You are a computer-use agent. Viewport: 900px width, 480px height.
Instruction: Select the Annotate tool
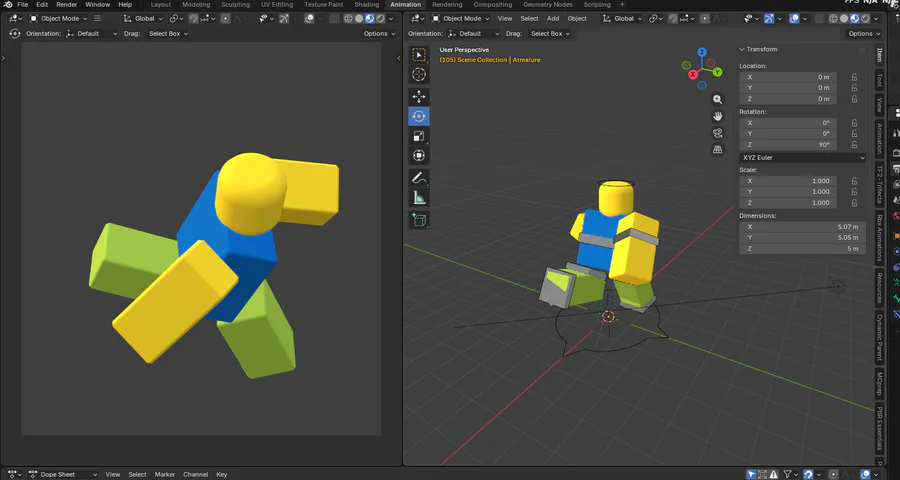[x=419, y=178]
